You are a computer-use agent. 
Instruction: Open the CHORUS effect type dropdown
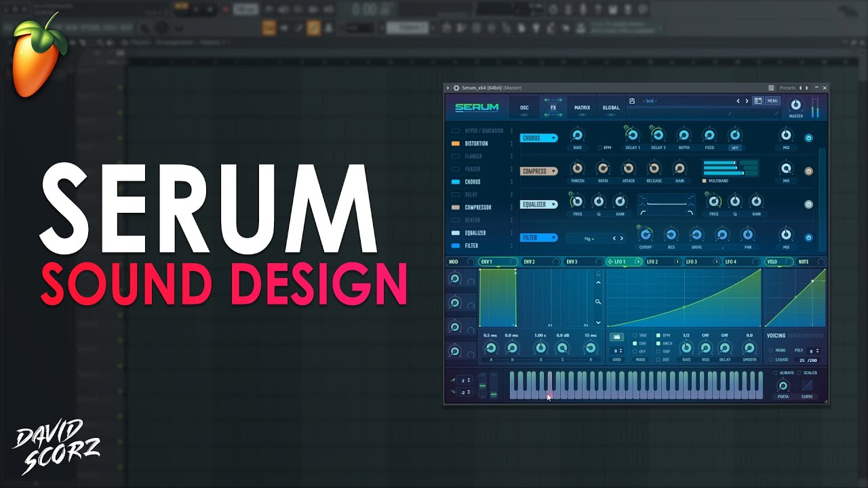pos(539,138)
